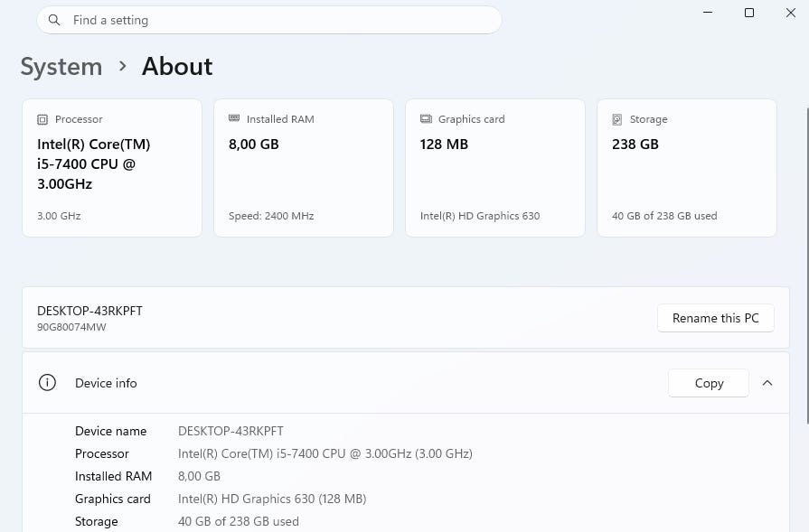Select the Graphics card 128 MB card
The width and height of the screenshot is (809, 532).
tap(495, 168)
